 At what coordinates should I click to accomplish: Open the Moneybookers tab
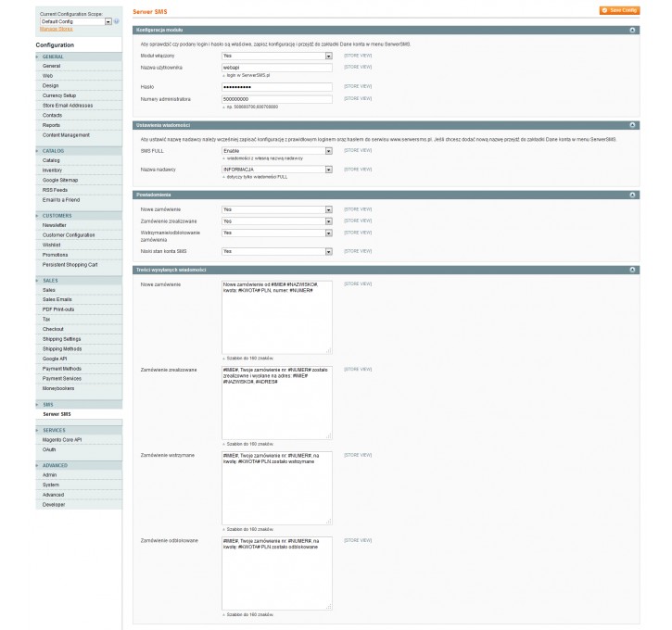tap(79, 388)
